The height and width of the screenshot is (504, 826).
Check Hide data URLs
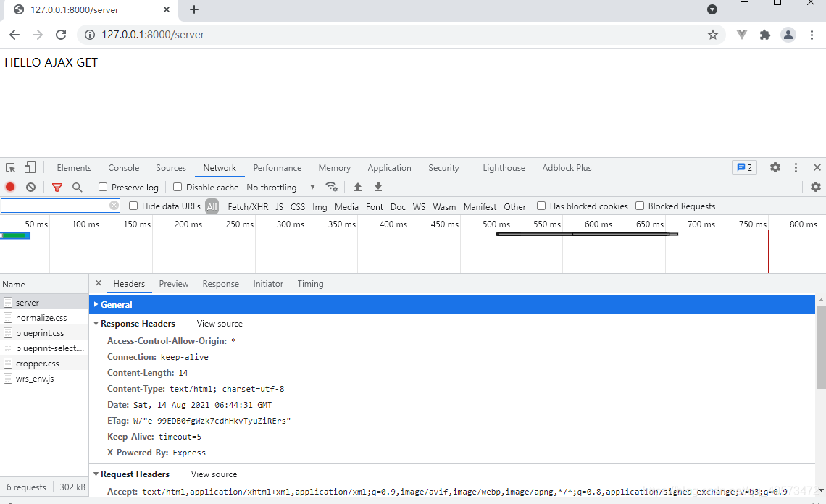click(x=133, y=206)
